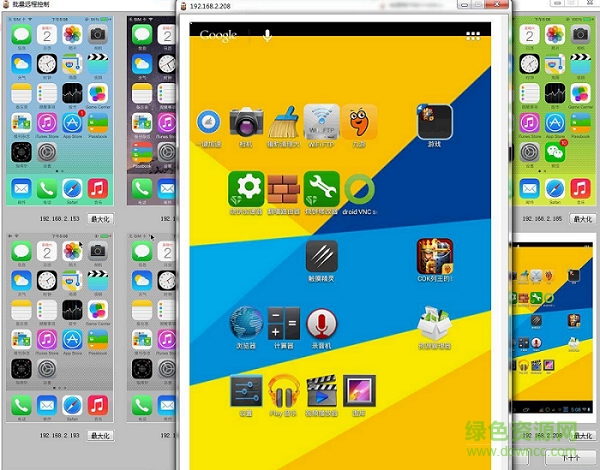600x470 pixels.
Task: Open Notes on the 192.168.2.193 device
Action: (x=21, y=310)
